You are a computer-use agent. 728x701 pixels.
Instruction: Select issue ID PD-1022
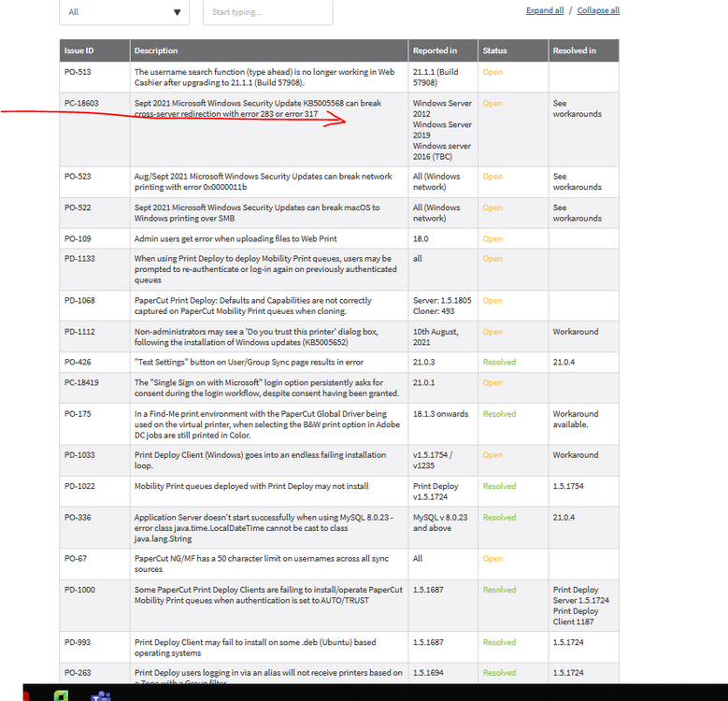[x=79, y=486]
